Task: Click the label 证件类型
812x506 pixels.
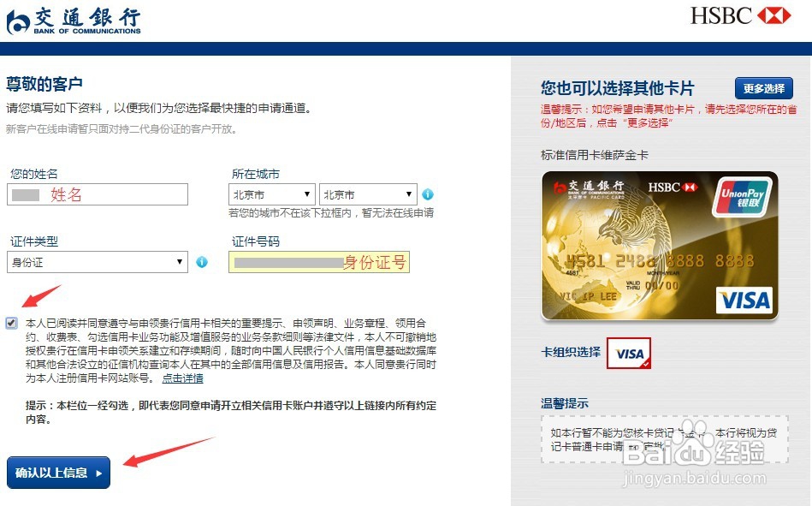Action: pos(34,241)
